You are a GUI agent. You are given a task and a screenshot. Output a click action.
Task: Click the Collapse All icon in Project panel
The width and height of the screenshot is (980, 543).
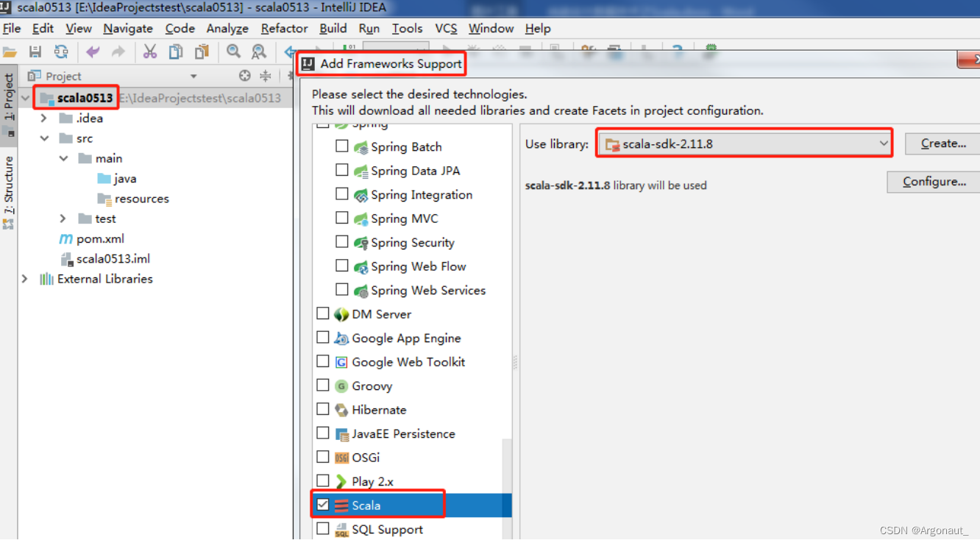click(x=266, y=76)
